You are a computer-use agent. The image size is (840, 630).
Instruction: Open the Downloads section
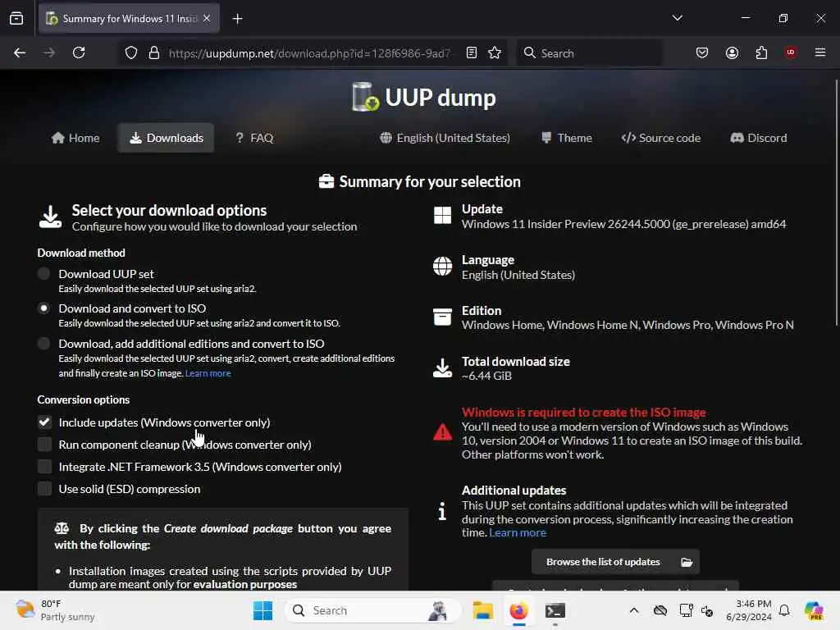click(166, 138)
